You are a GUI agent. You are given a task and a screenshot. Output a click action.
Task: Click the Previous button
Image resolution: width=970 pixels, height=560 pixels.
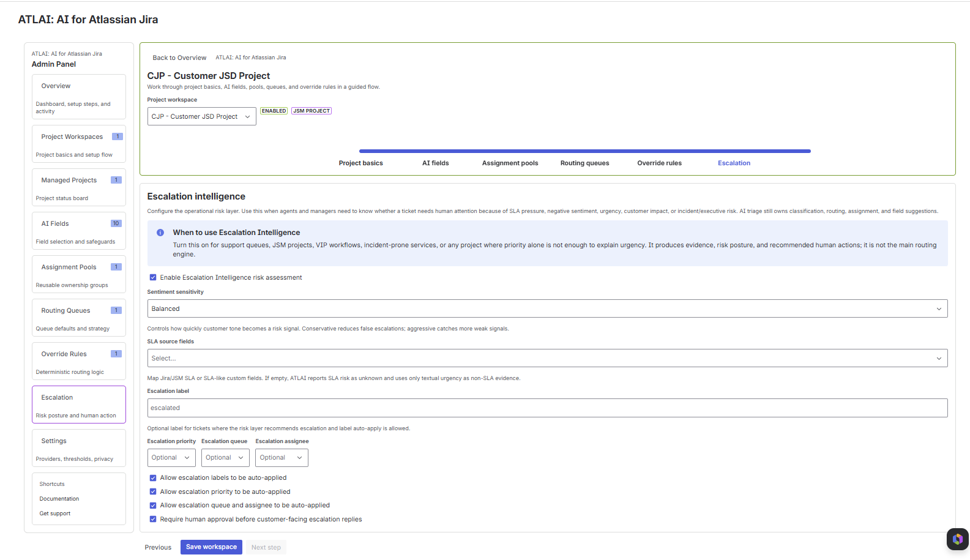pyautogui.click(x=158, y=547)
